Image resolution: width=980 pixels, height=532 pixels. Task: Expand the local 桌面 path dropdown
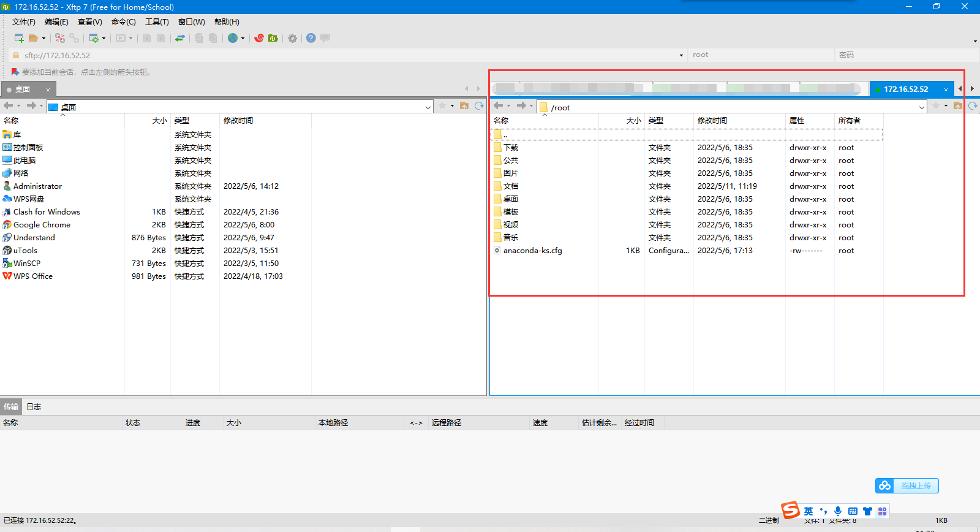pos(428,107)
